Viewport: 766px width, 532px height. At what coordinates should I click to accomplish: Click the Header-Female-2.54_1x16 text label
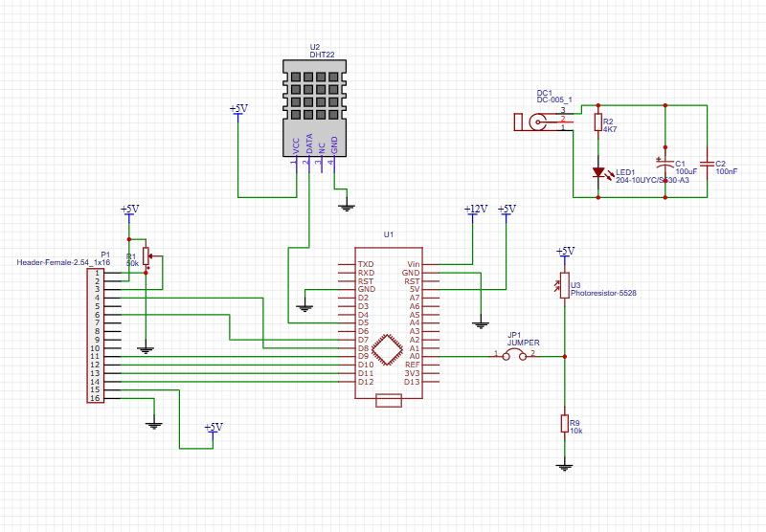point(63,262)
